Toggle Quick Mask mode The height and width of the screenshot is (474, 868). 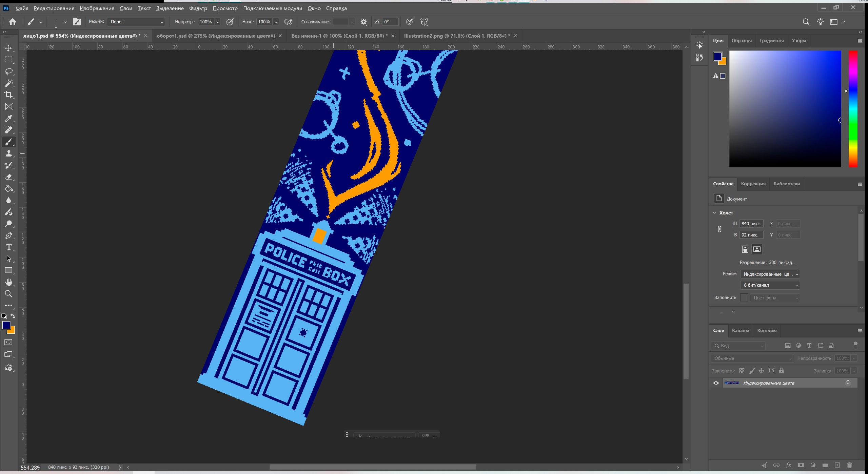click(8, 342)
